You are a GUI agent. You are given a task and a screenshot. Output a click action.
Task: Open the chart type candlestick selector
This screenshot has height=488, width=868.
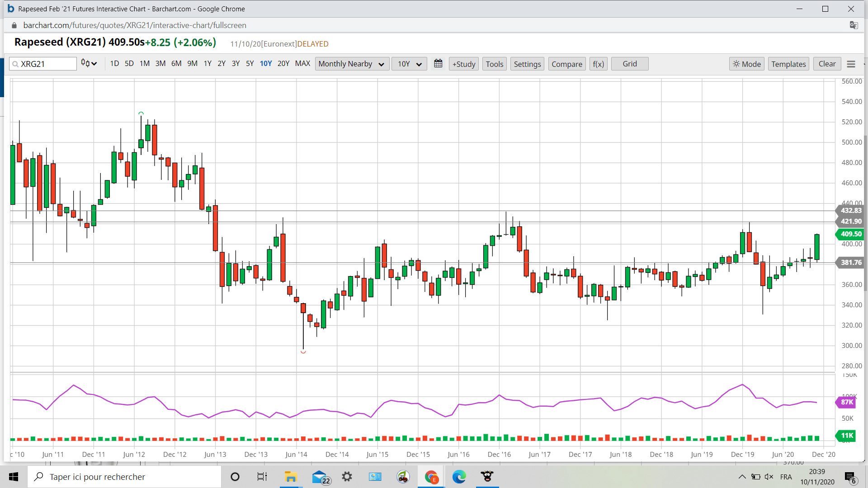point(89,64)
